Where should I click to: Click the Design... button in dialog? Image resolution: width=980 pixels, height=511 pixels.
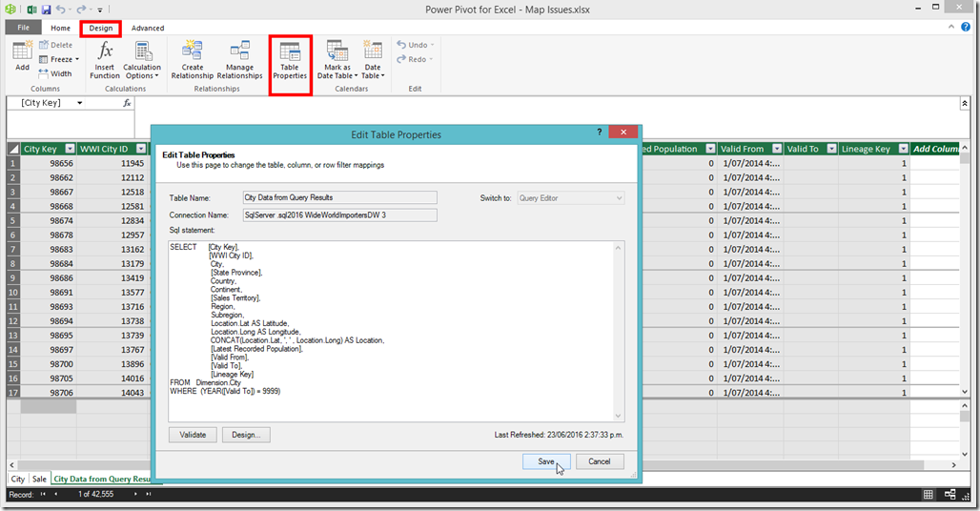246,435
